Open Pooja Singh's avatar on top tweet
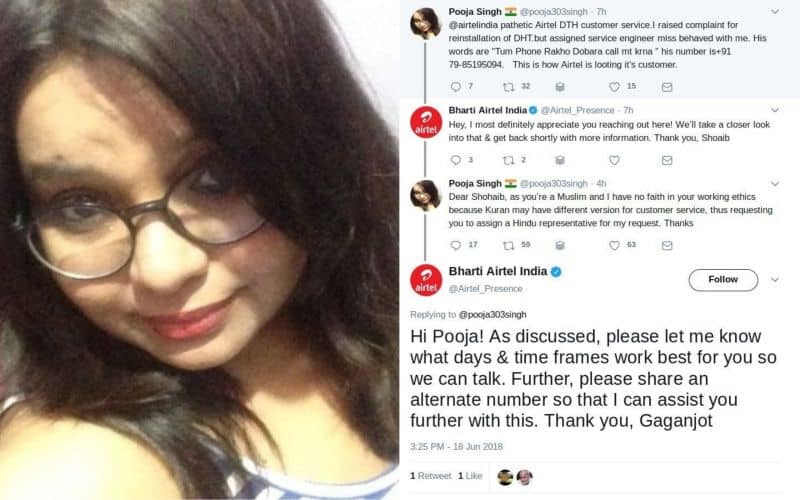Screen dimensions: 800x500 tap(426, 23)
